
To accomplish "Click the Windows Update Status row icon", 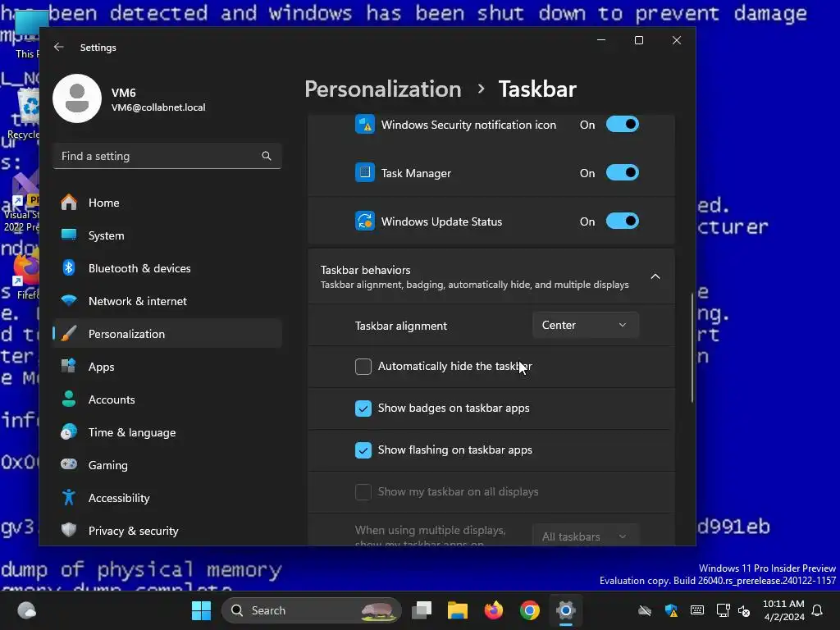I will click(365, 221).
